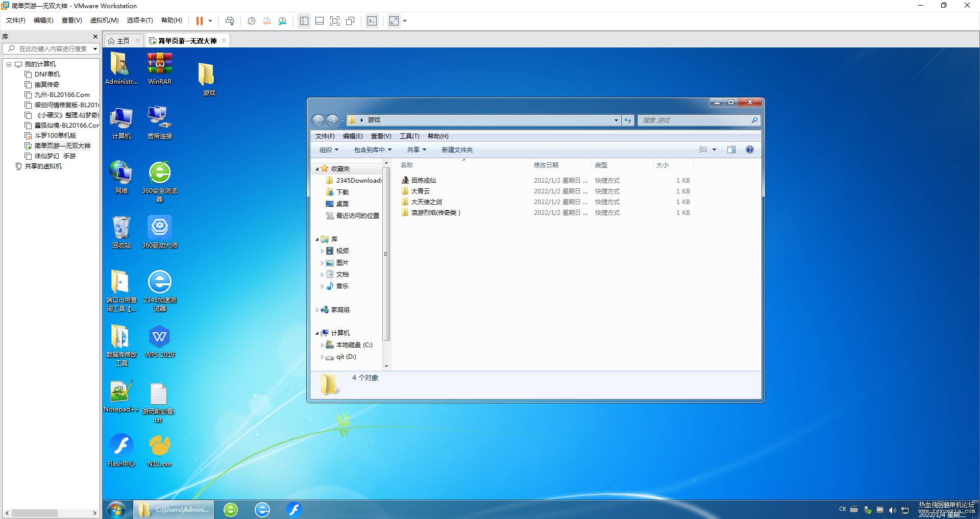Open the Explorer view options dropdown arrow
The width and height of the screenshot is (980, 519).
[714, 150]
